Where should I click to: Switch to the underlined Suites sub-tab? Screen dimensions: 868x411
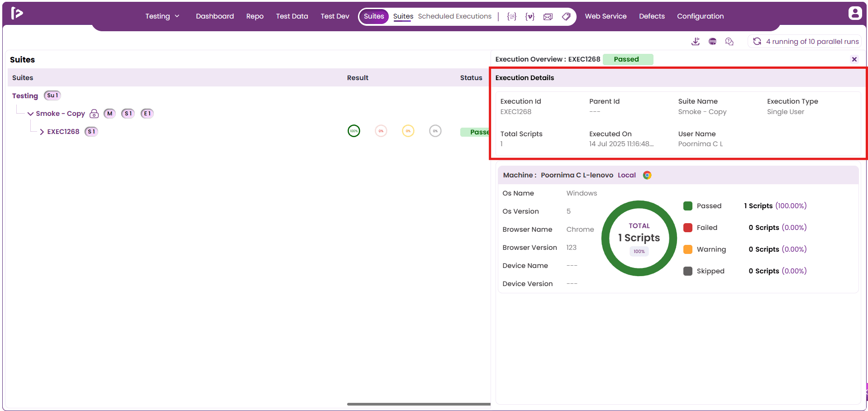[403, 16]
